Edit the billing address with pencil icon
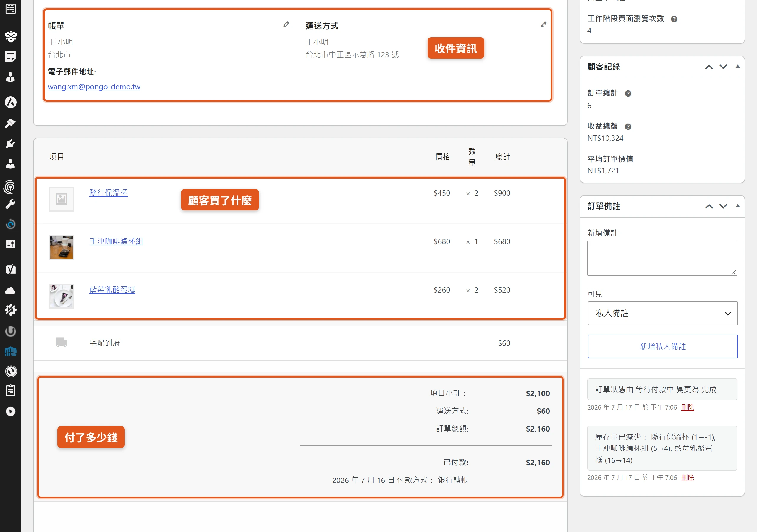This screenshot has width=757, height=532. (286, 25)
